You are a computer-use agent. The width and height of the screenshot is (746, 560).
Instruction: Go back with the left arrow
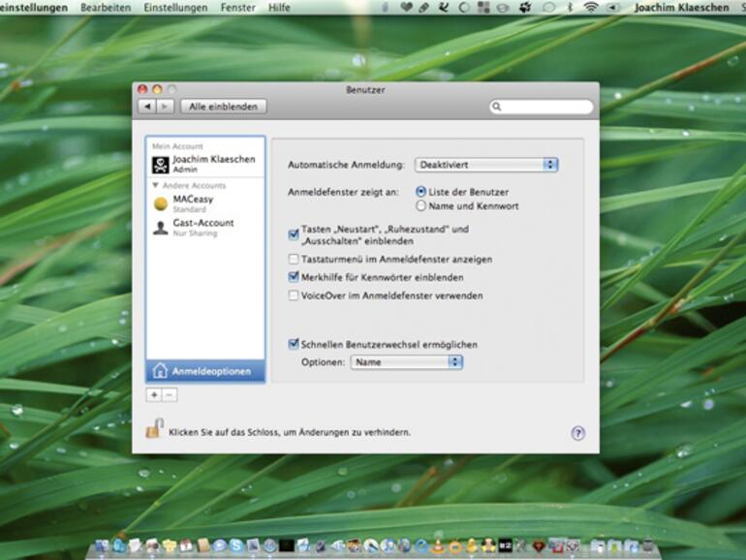[x=147, y=107]
